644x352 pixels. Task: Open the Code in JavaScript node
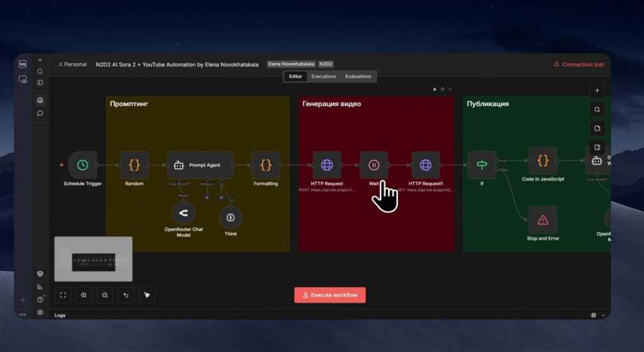point(543,160)
